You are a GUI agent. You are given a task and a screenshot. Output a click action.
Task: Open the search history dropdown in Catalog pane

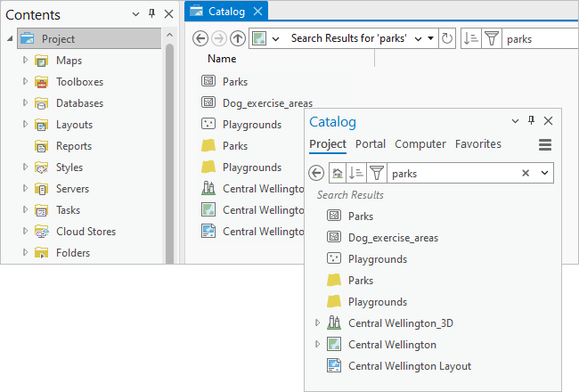[545, 174]
